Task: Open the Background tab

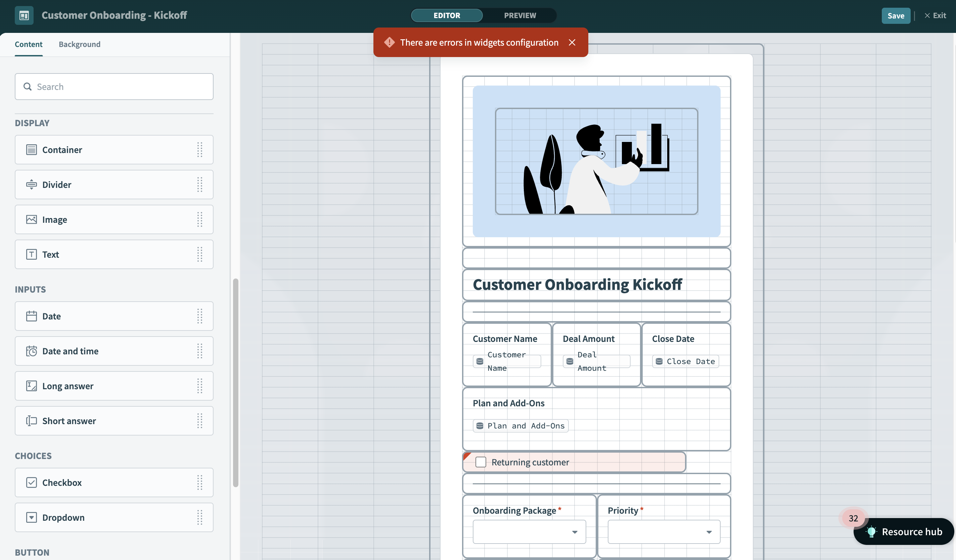Action: [79, 44]
